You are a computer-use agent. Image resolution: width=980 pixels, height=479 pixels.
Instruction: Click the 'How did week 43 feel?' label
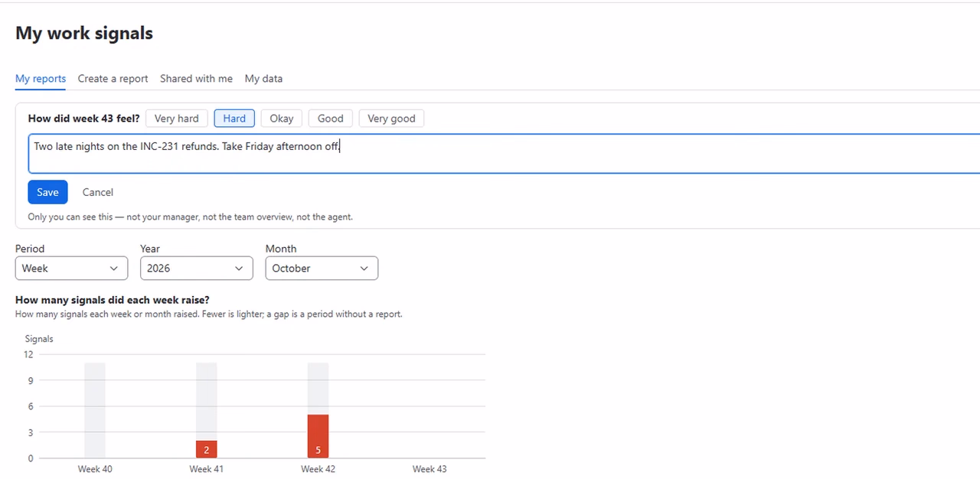tap(84, 119)
